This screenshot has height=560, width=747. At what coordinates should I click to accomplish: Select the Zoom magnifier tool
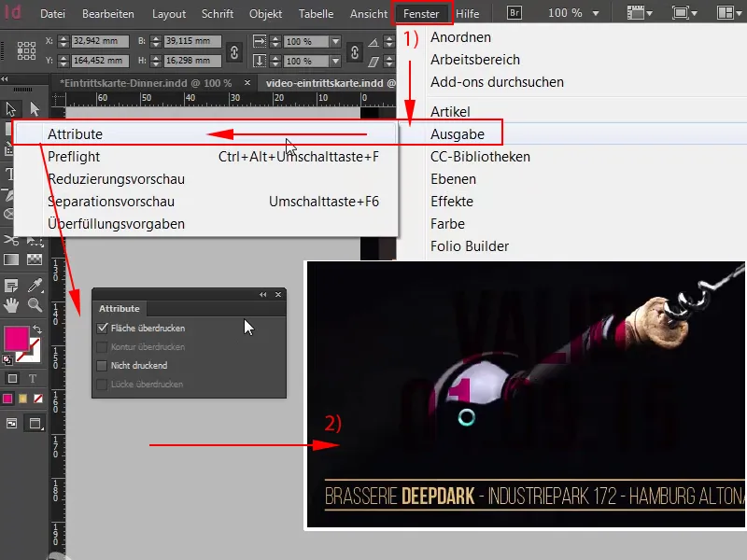pyautogui.click(x=35, y=305)
